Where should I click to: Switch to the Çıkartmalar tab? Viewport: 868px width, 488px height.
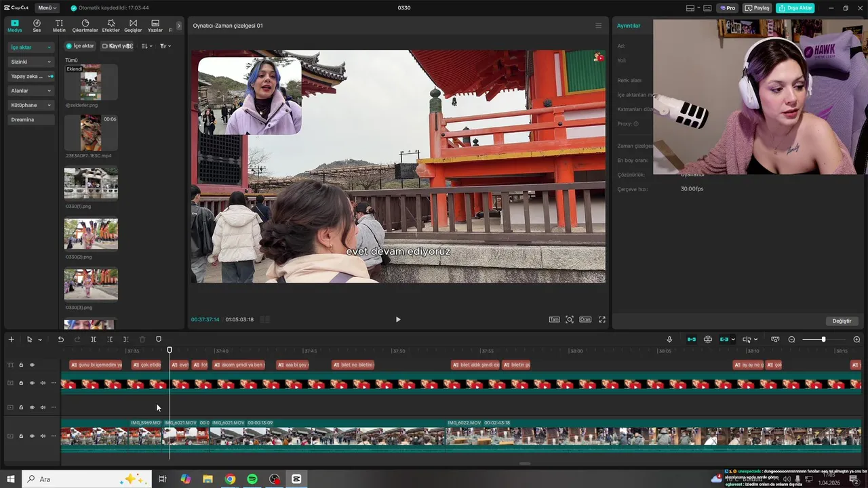[85, 26]
